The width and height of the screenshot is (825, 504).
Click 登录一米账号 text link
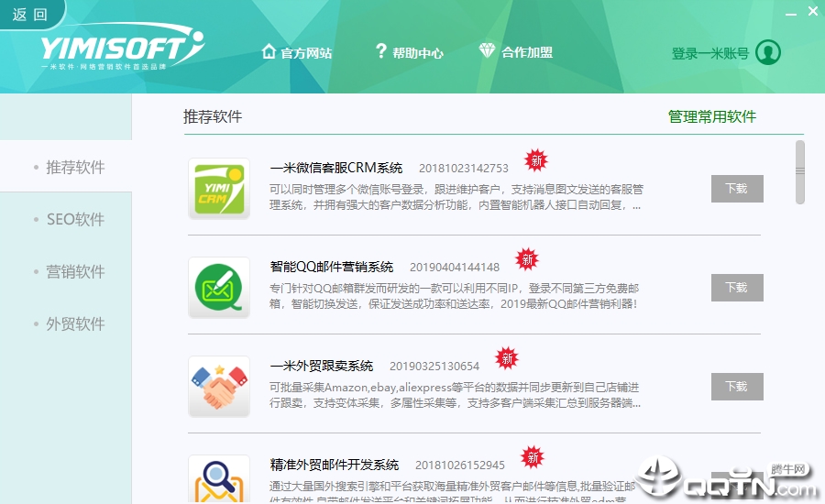tap(710, 53)
